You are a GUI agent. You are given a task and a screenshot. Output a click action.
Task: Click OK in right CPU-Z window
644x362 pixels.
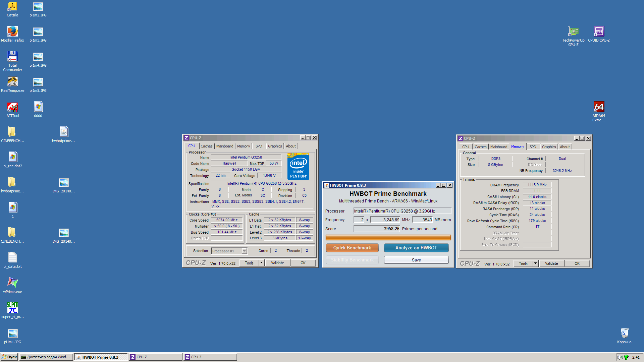(x=577, y=263)
